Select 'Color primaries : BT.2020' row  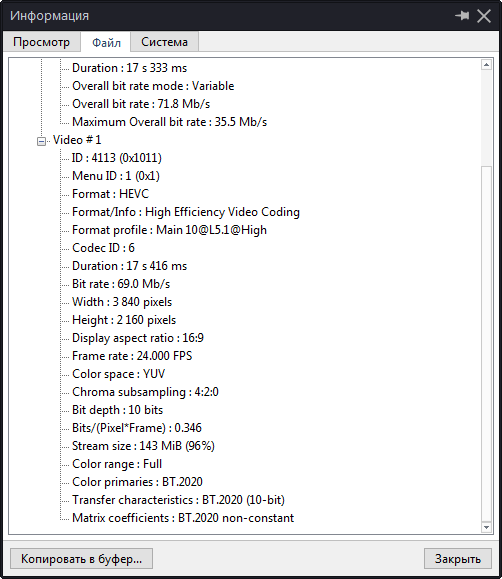point(137,482)
